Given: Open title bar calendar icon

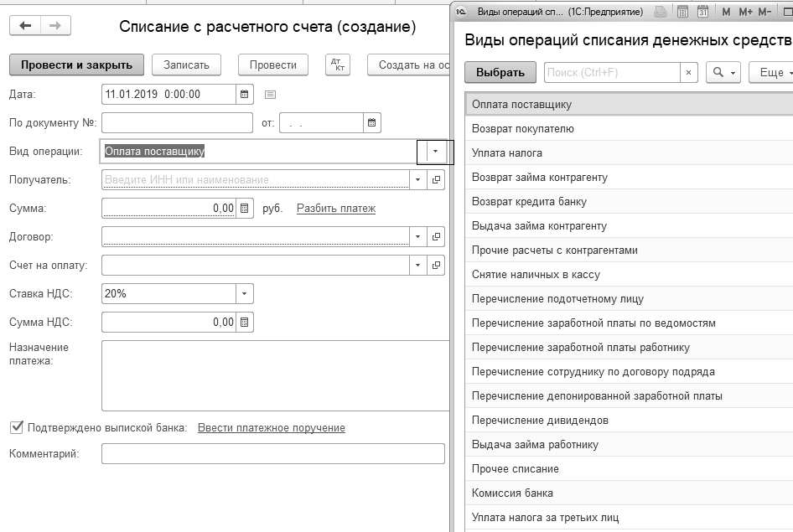Looking at the screenshot, I should 702,12.
